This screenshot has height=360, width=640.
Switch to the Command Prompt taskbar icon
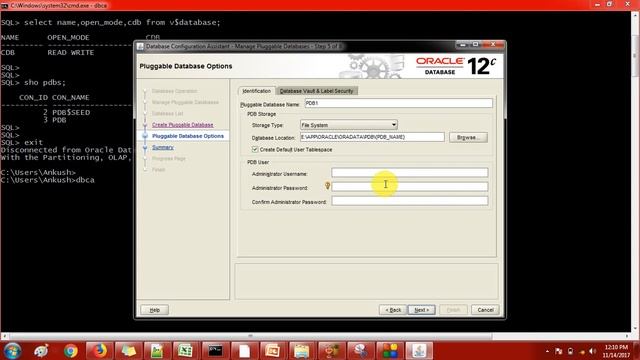pyautogui.click(x=215, y=351)
